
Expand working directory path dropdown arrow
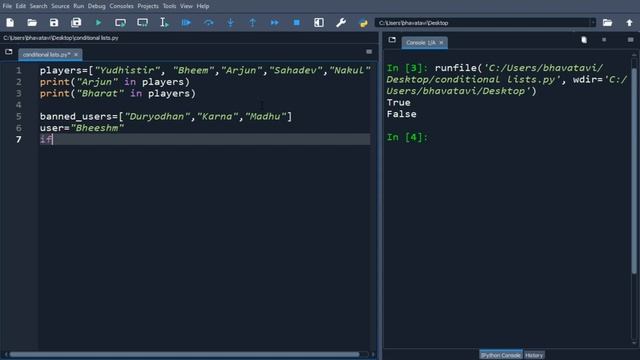pos(593,23)
